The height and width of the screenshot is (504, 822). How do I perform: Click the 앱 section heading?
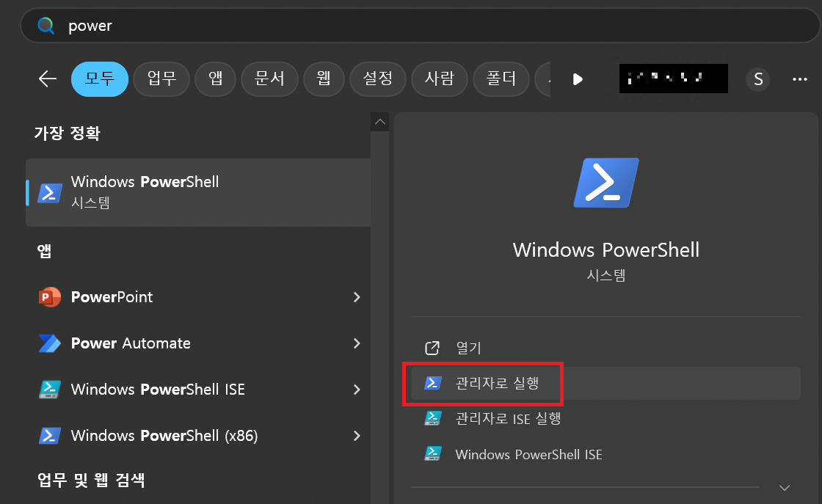[x=45, y=251]
